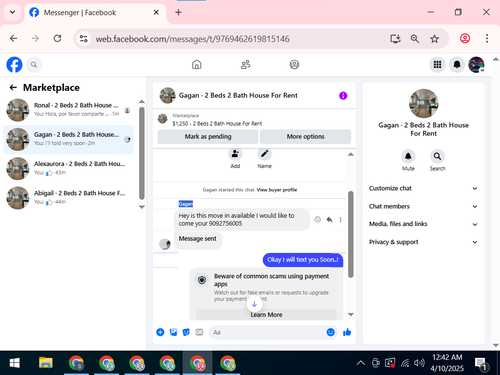
Task: React to Gagan's message with emoji icon
Action: click(x=318, y=219)
